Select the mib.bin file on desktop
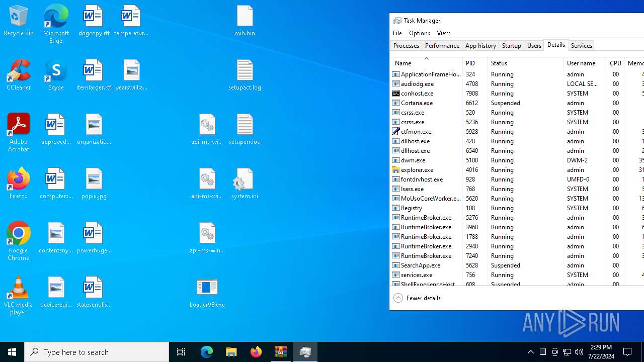 (245, 21)
